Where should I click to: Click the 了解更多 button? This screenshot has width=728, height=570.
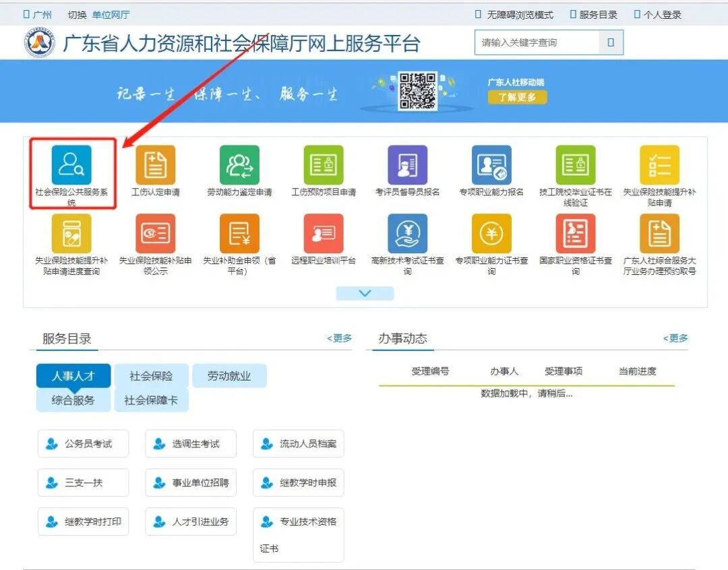point(517,98)
